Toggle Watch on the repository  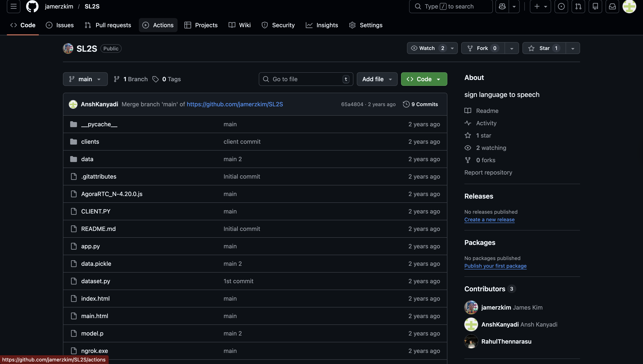tap(427, 48)
